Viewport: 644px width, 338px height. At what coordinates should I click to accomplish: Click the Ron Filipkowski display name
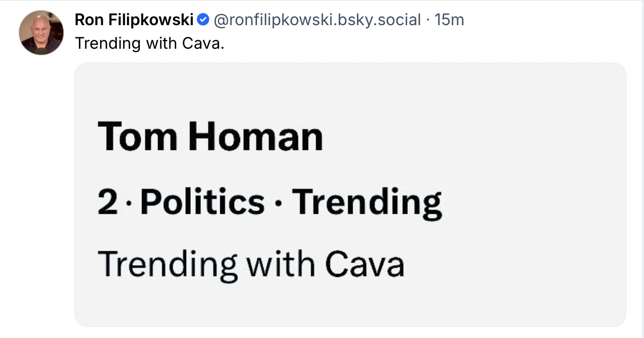click(x=134, y=20)
